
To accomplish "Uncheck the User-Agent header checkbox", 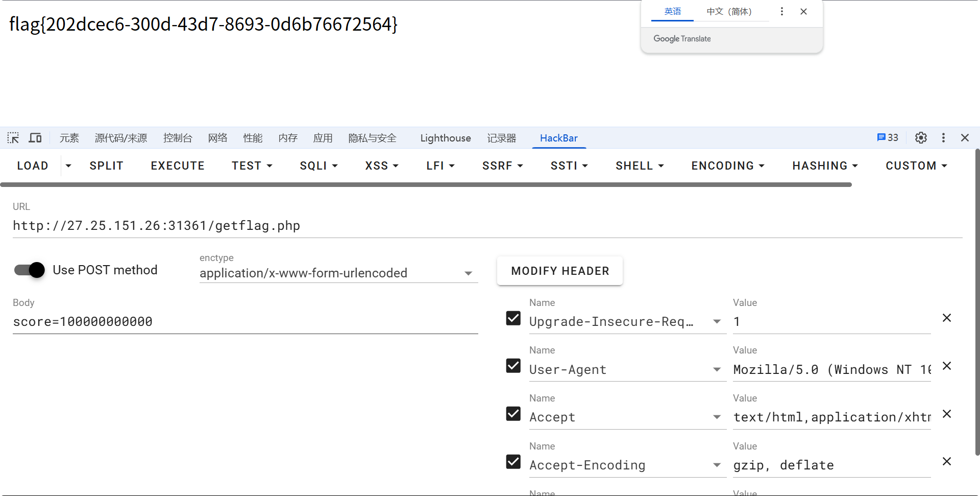I will point(513,366).
